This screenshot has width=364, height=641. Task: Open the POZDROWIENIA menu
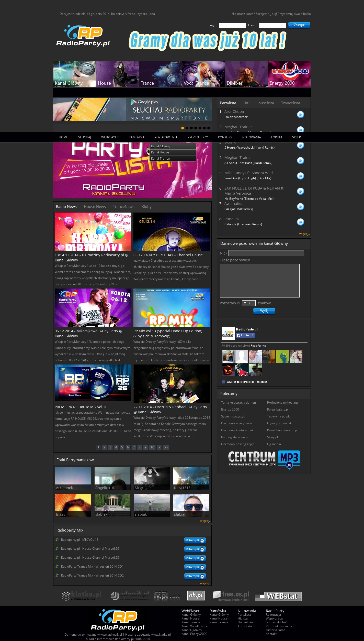[x=166, y=137]
